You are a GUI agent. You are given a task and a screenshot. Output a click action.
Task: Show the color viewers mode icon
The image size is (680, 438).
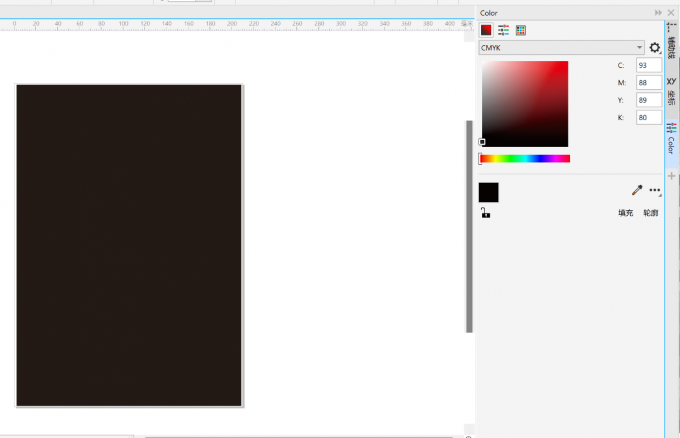pos(486,30)
